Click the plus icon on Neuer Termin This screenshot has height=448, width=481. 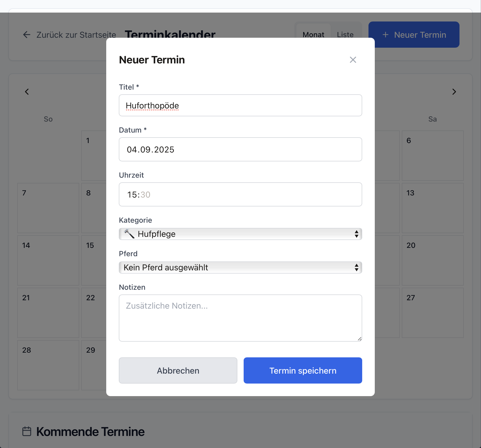(x=385, y=35)
